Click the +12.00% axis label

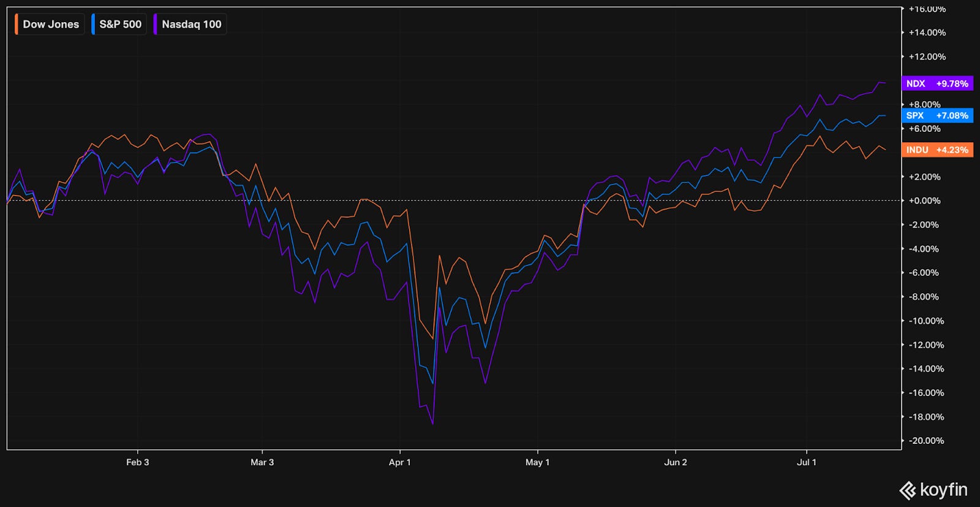point(927,56)
